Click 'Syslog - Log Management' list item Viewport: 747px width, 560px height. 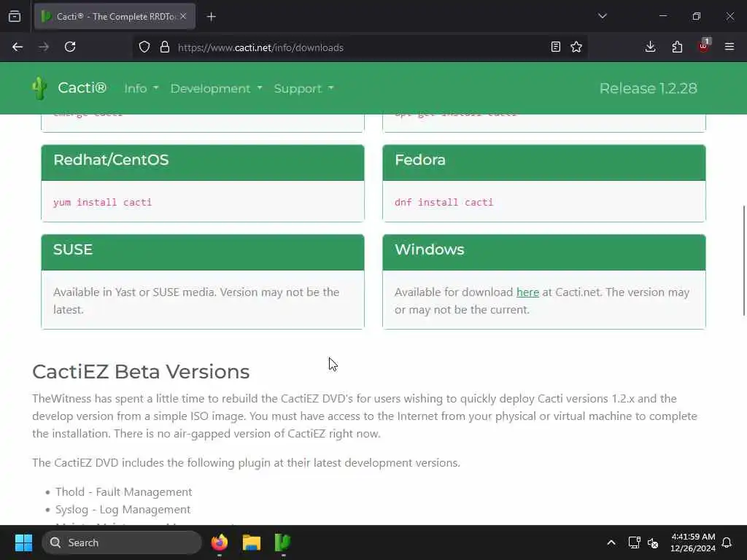[123, 510]
